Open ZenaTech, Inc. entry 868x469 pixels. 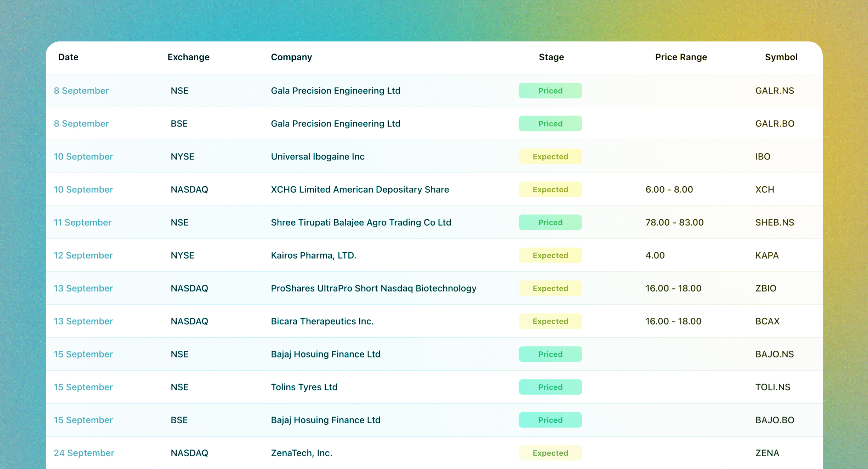pos(302,453)
